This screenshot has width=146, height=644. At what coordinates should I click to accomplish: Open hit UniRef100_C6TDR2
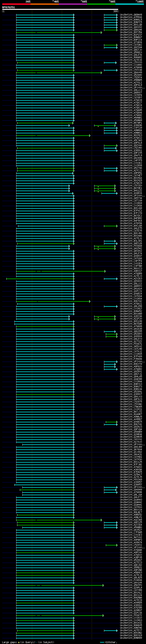click(x=131, y=45)
